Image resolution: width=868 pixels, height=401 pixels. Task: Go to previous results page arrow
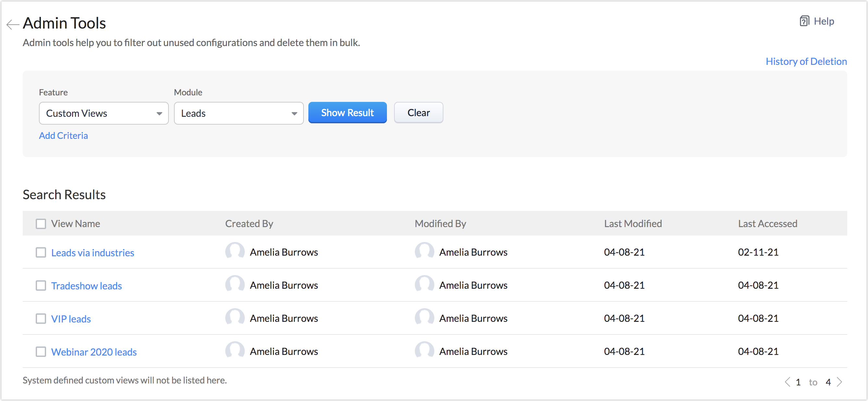787,382
